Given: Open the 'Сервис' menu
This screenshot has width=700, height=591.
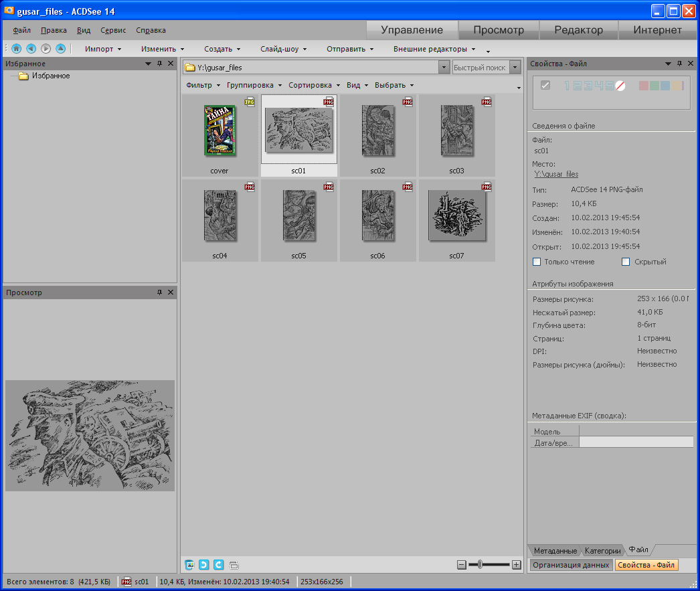Looking at the screenshot, I should (113, 30).
